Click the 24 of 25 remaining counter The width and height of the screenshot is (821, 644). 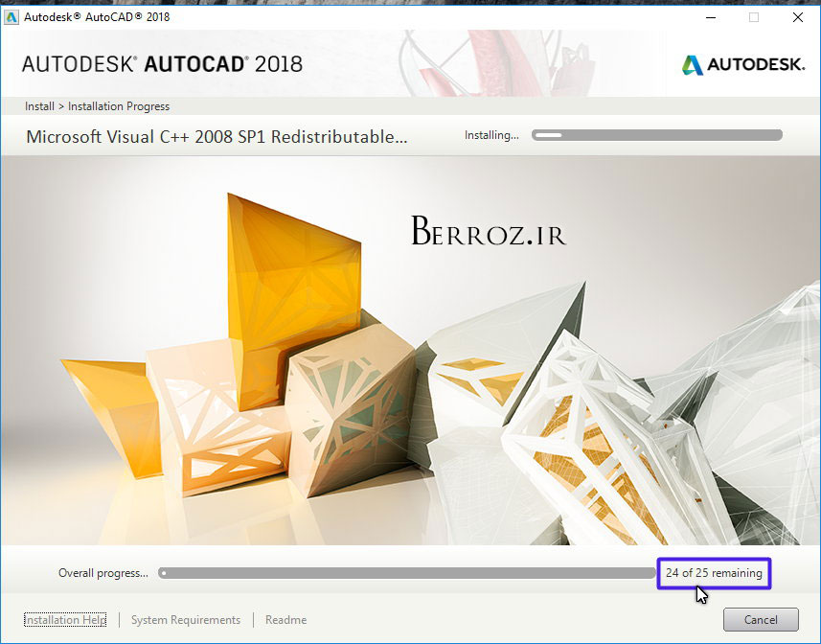(714, 573)
